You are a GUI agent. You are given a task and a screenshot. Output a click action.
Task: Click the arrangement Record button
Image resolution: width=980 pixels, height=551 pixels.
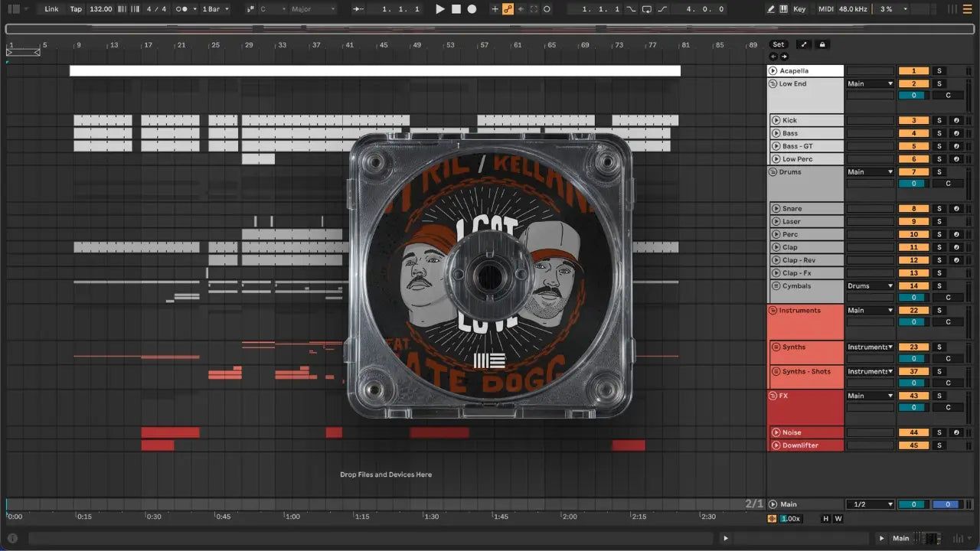[x=472, y=9]
